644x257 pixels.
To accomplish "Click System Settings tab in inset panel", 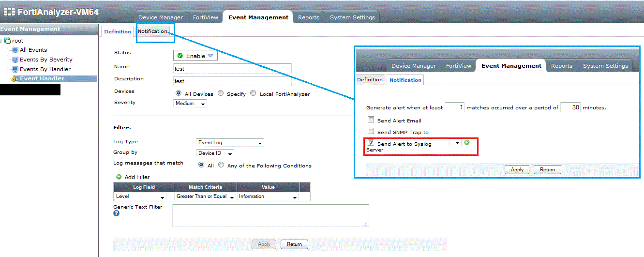I will tap(605, 65).
